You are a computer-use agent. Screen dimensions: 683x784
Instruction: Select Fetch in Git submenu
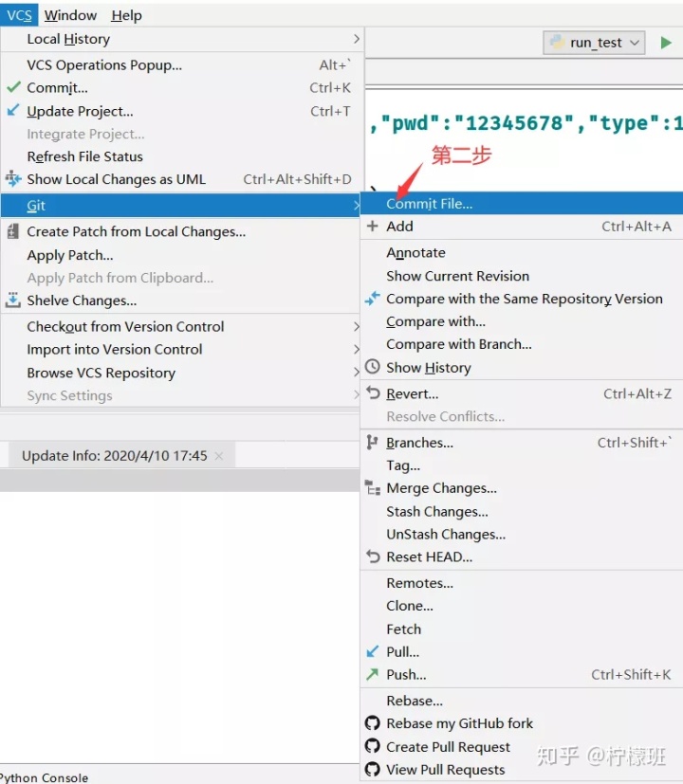(522, 629)
